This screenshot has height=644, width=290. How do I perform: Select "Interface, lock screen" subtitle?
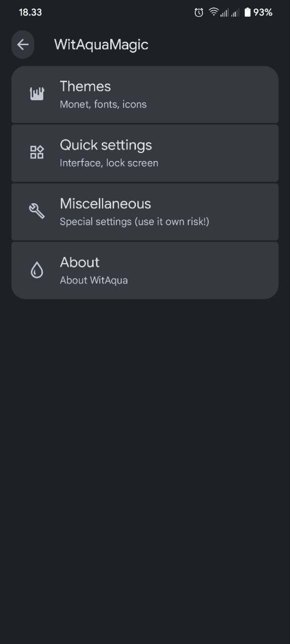(x=109, y=163)
